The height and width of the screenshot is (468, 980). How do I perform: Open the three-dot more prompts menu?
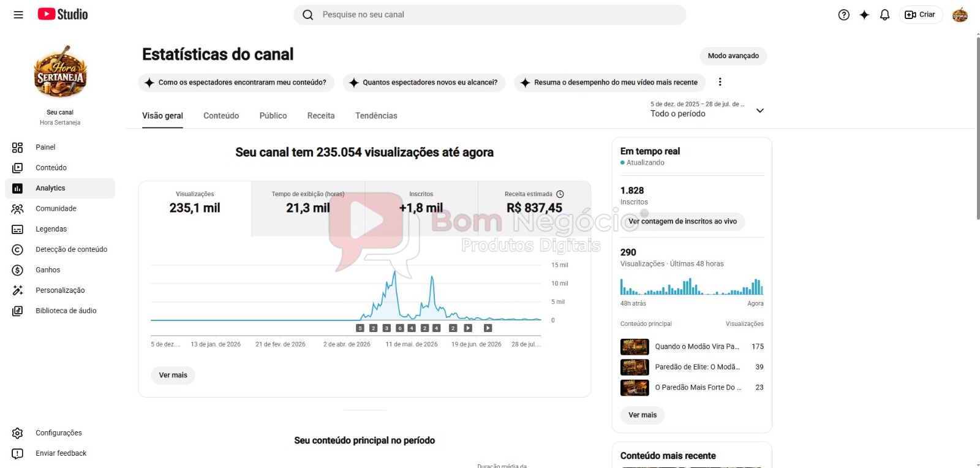click(720, 82)
